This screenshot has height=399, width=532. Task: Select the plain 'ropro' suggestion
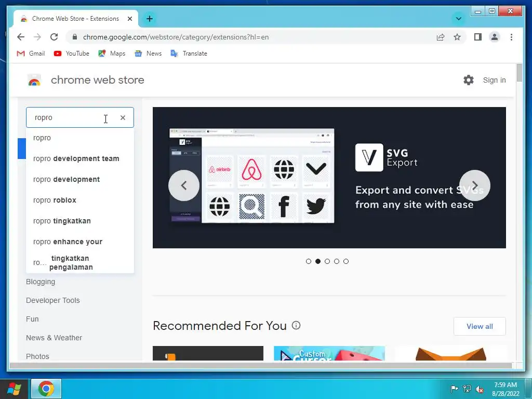(x=80, y=138)
